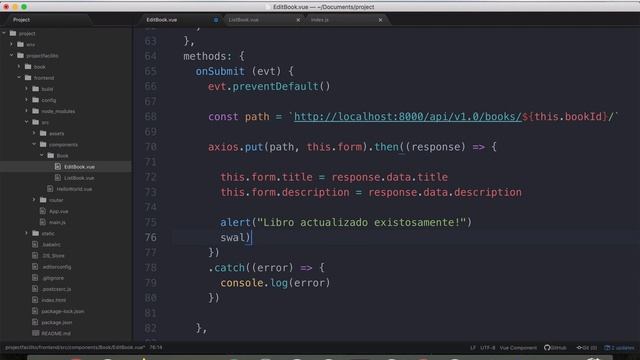Expand the env folder
640x360 pixels.
[x=12, y=44]
